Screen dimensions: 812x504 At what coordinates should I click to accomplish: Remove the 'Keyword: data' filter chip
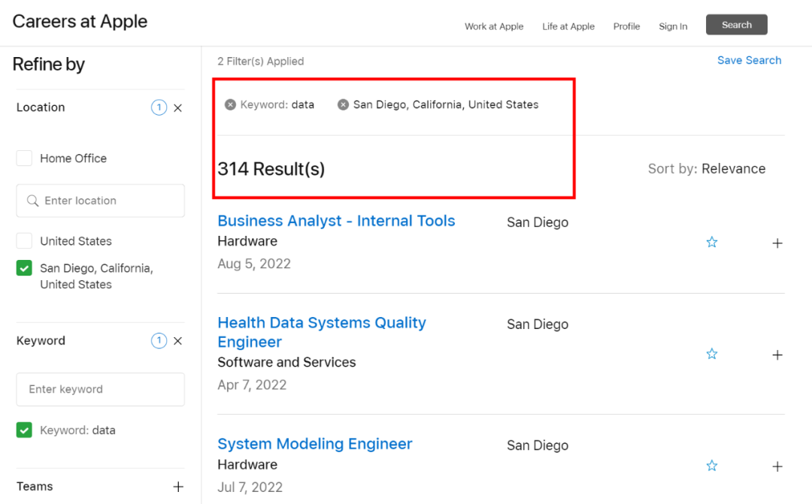(x=230, y=104)
